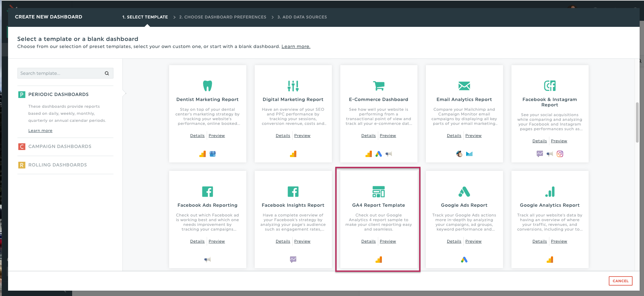Click the green P Periodic Dashboards badge
Image resolution: width=644 pixels, height=296 pixels.
click(21, 95)
